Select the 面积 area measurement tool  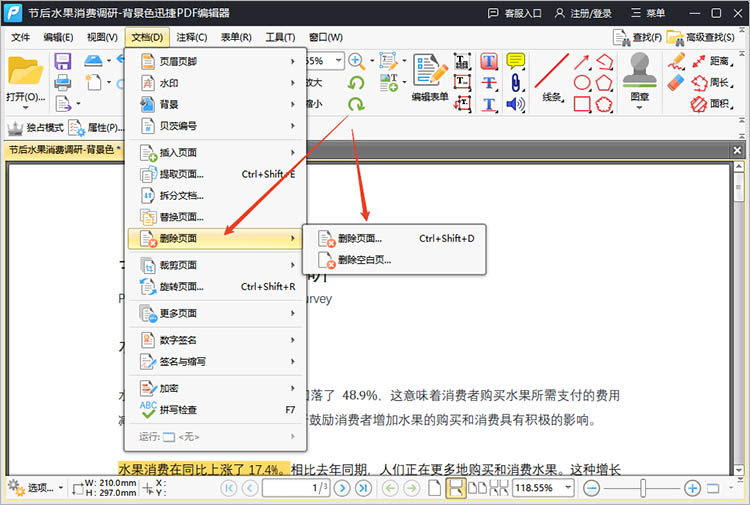pyautogui.click(x=712, y=104)
